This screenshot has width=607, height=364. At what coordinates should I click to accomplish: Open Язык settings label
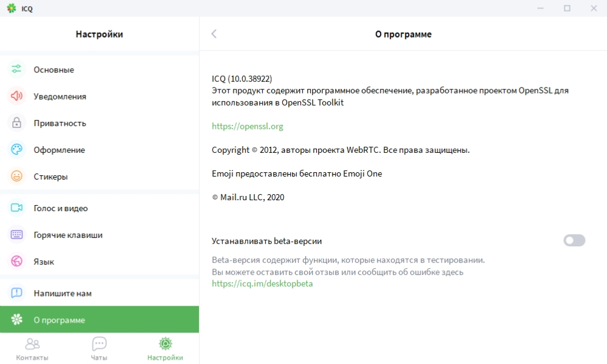pyautogui.click(x=44, y=261)
